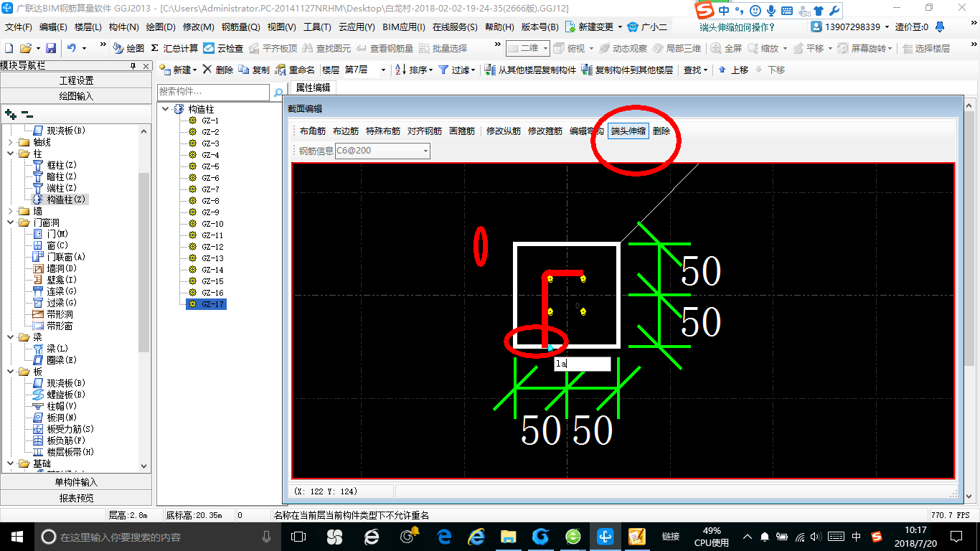Image resolution: width=980 pixels, height=551 pixels.
Task: Open Windows Start menu
Action: pyautogui.click(x=17, y=536)
